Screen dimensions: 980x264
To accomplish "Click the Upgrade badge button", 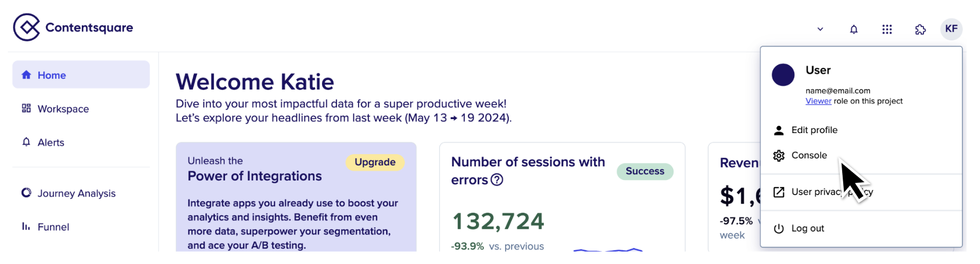I will [375, 162].
